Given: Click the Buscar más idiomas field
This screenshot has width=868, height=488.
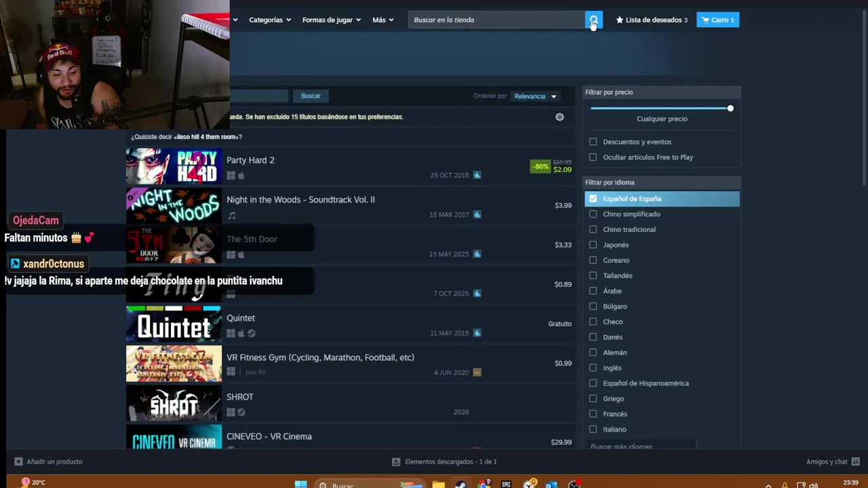Looking at the screenshot, I should 641,446.
